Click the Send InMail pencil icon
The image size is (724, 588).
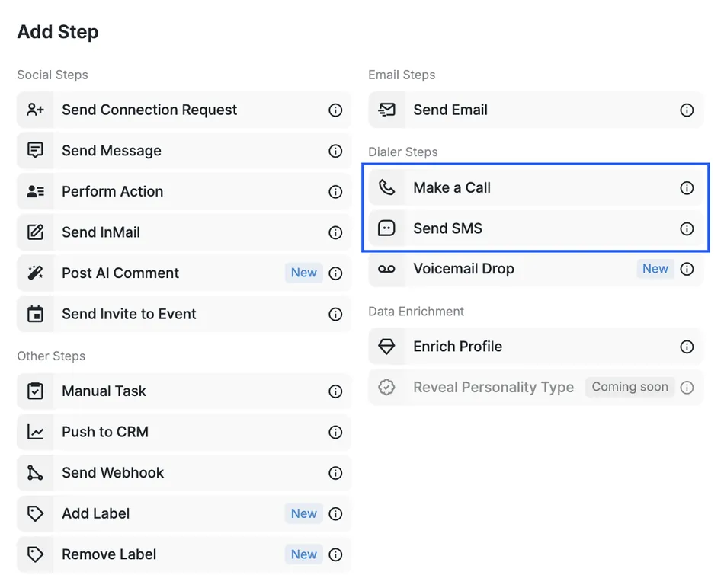click(35, 232)
